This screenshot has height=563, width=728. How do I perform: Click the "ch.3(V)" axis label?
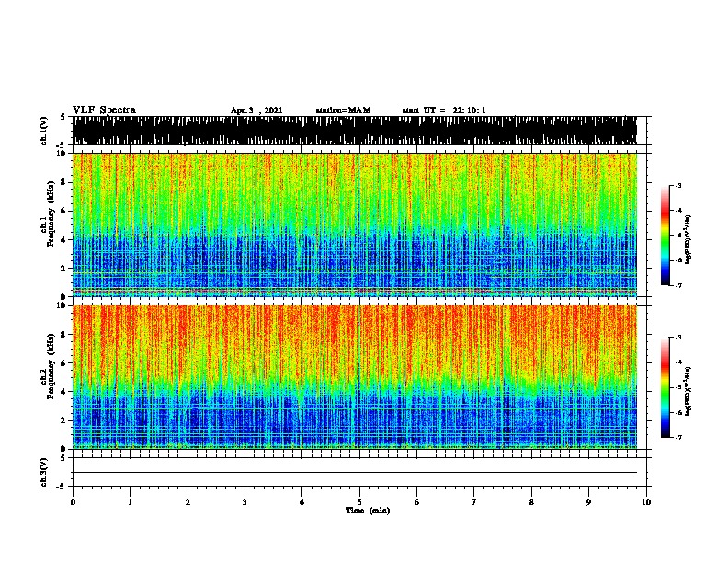(43, 472)
